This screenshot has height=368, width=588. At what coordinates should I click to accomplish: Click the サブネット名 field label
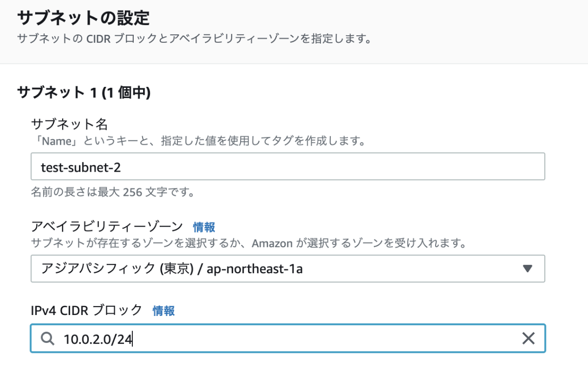click(x=69, y=125)
